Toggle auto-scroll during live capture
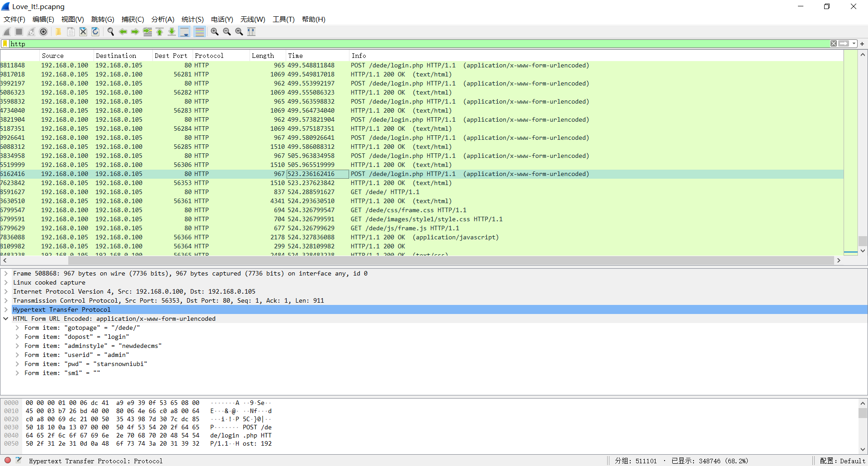The image size is (868, 466). click(x=184, y=32)
